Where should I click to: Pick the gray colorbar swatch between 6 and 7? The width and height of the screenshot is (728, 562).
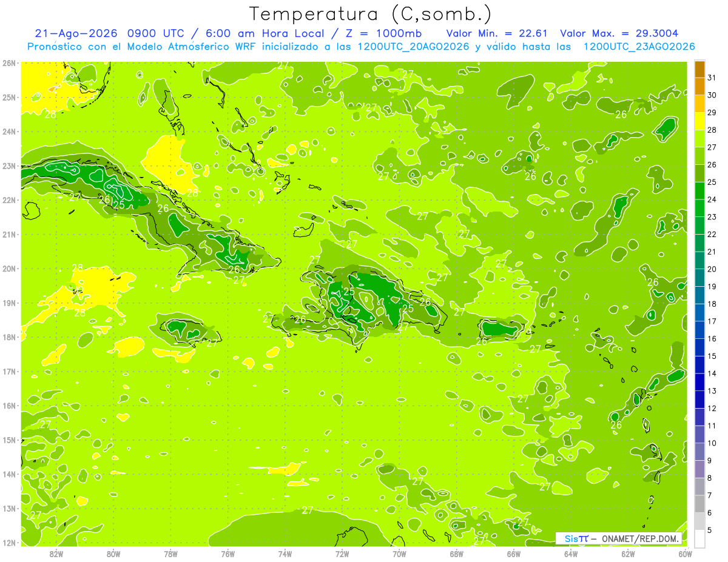[x=699, y=504]
